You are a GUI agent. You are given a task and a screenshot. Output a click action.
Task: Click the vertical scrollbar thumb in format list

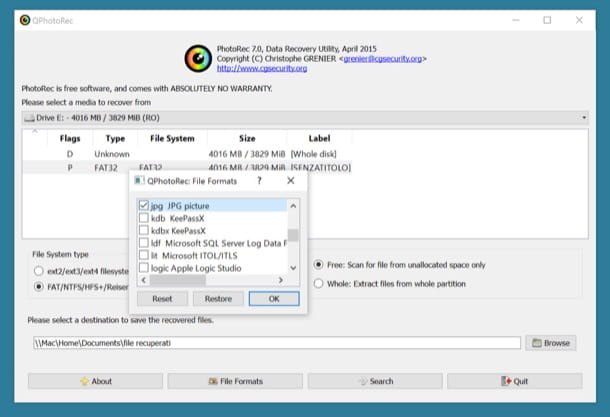coord(293,235)
